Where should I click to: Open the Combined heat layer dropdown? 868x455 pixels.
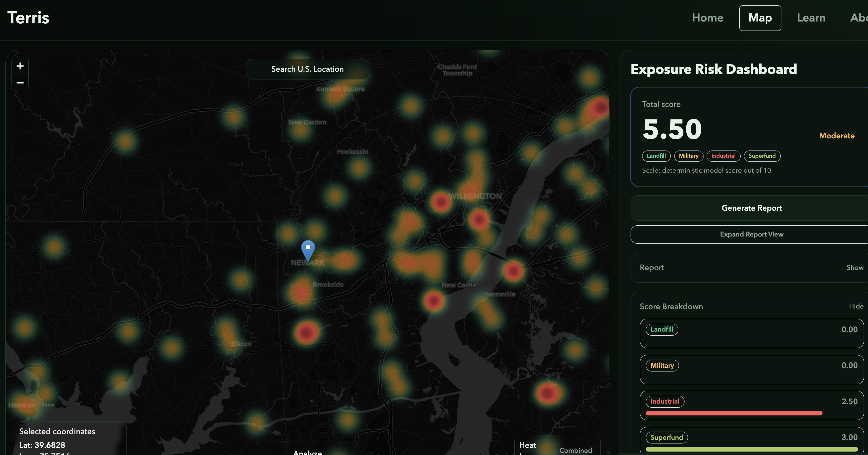coord(575,450)
